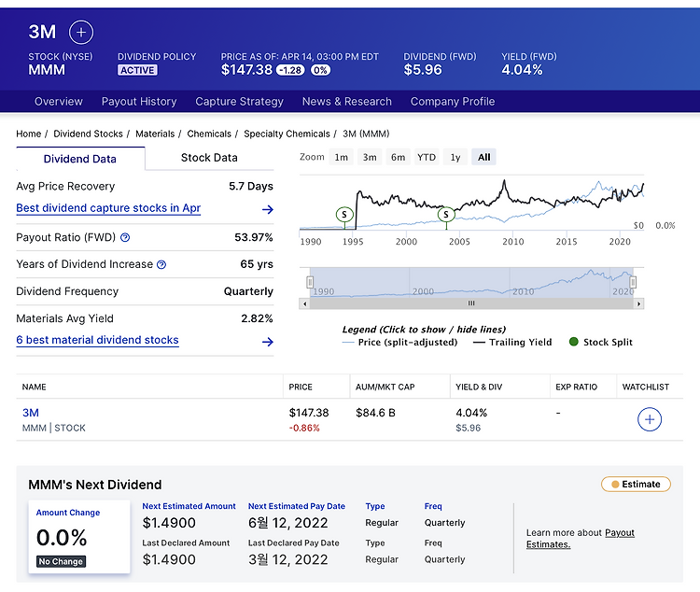Click the AUM/MKT CAP column header
Image resolution: width=700 pixels, height=592 pixels.
pyautogui.click(x=385, y=387)
